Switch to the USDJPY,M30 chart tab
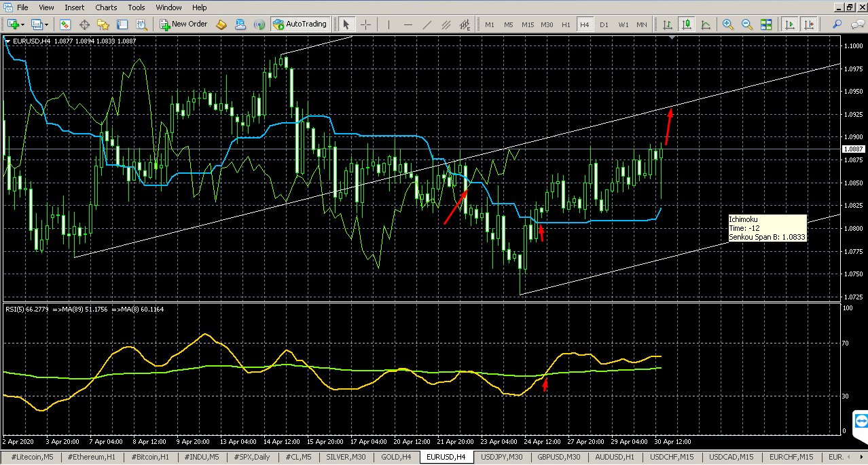 point(502,457)
